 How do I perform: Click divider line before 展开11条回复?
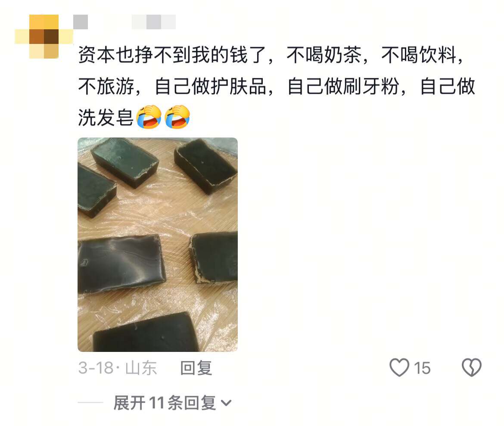click(90, 403)
